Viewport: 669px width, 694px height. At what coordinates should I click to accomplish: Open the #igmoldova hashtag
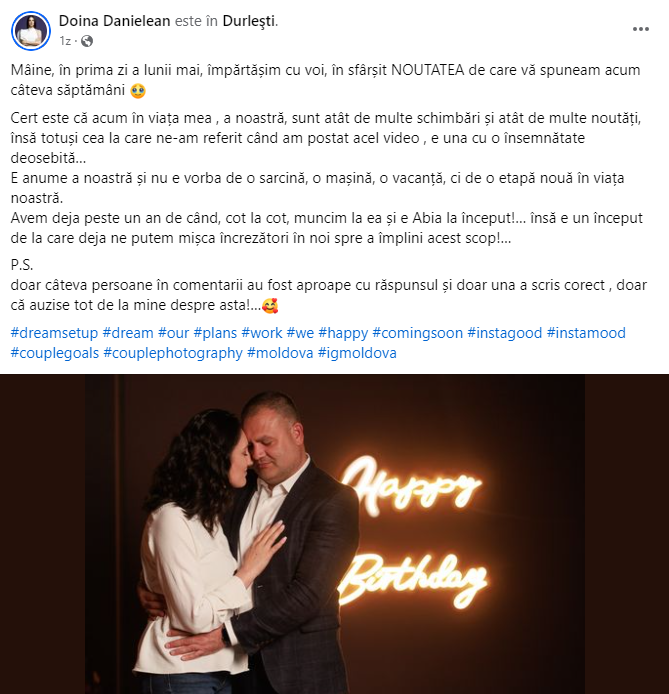point(357,353)
